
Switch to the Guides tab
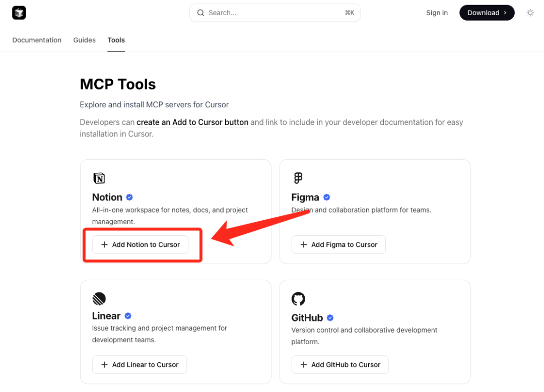coord(84,40)
